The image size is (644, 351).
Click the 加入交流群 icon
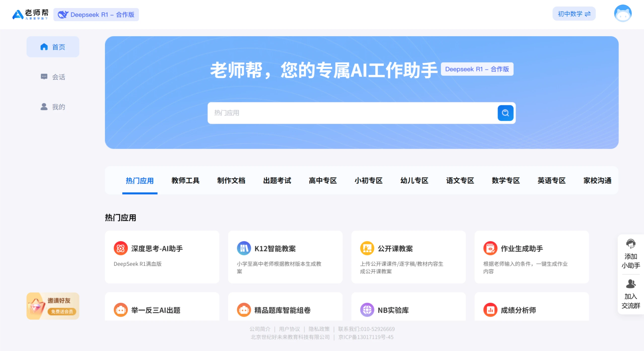point(630,284)
